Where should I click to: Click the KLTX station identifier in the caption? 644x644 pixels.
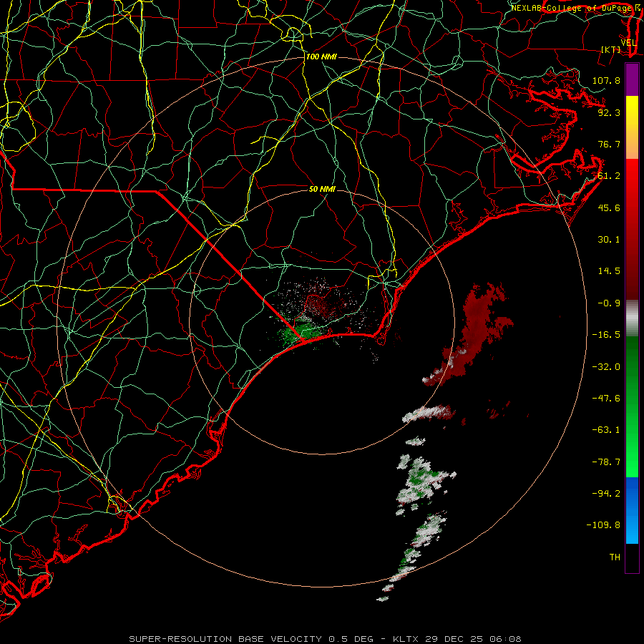click(x=404, y=639)
